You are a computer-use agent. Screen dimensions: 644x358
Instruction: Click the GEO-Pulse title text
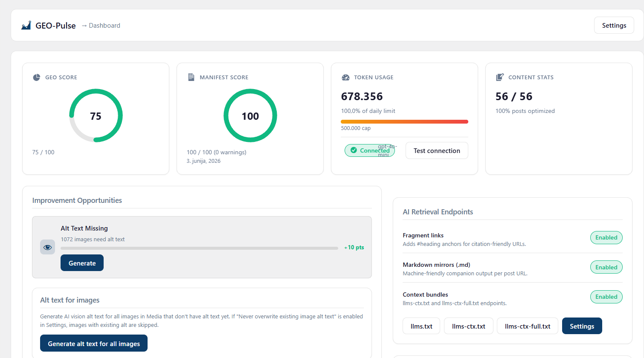[55, 26]
